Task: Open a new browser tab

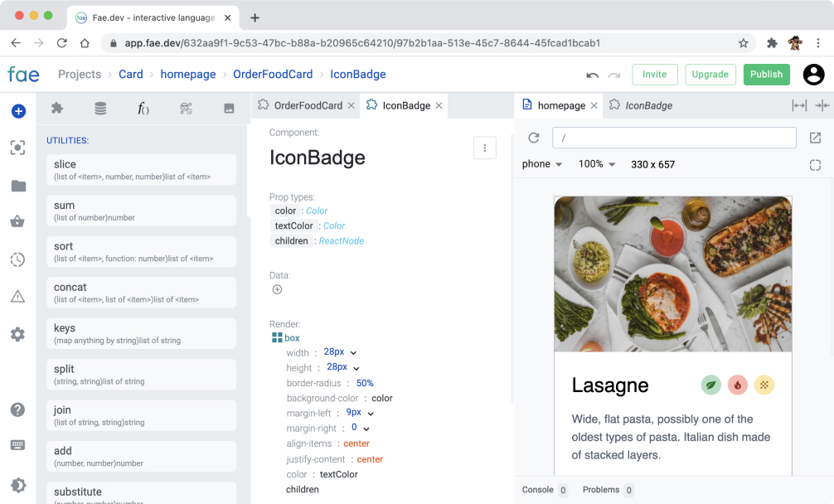Action: coord(255,18)
